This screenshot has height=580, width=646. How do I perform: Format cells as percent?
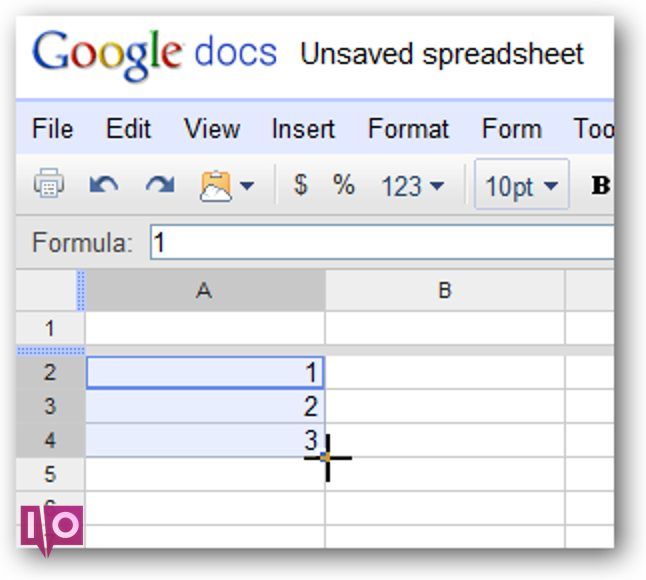(344, 185)
